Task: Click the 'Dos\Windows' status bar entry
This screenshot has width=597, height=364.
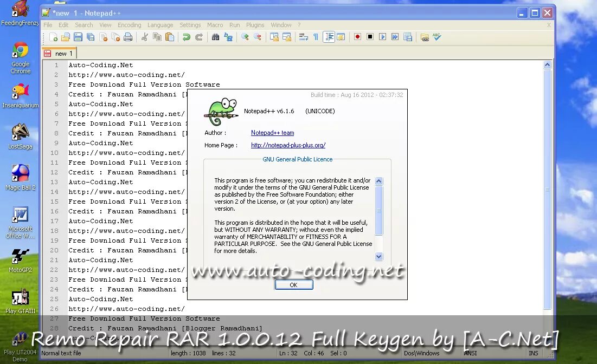Action: point(421,353)
